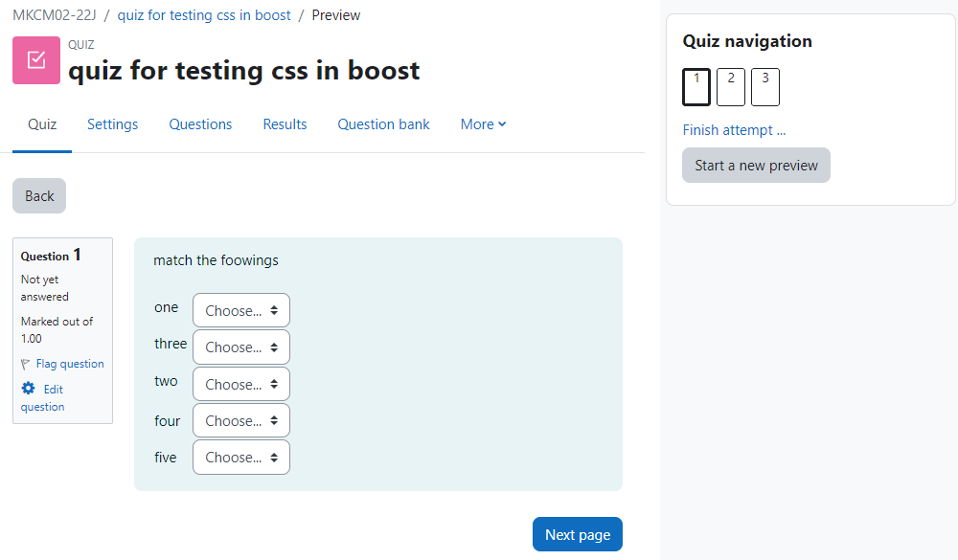Jump to question 3 in quiz navigation
The image size is (958, 560).
764,87
